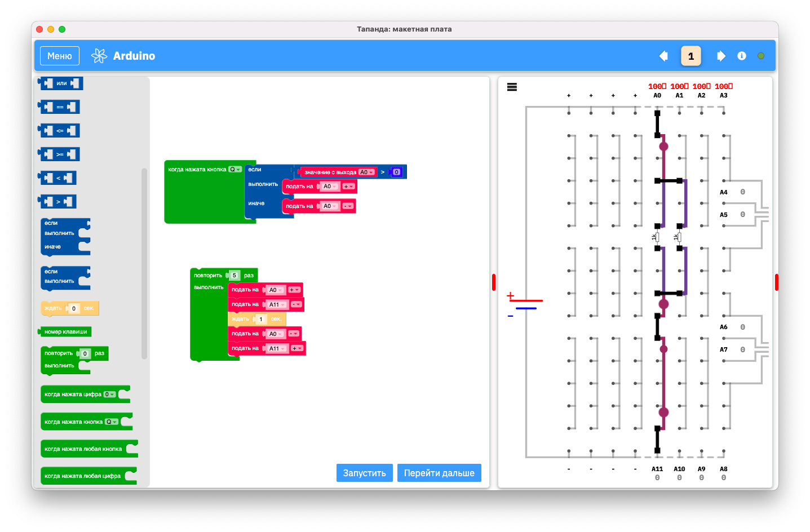Viewport: 810px width, 532px height.
Task: Open plus sign dropdown in выполнить подать на
Action: click(x=349, y=187)
